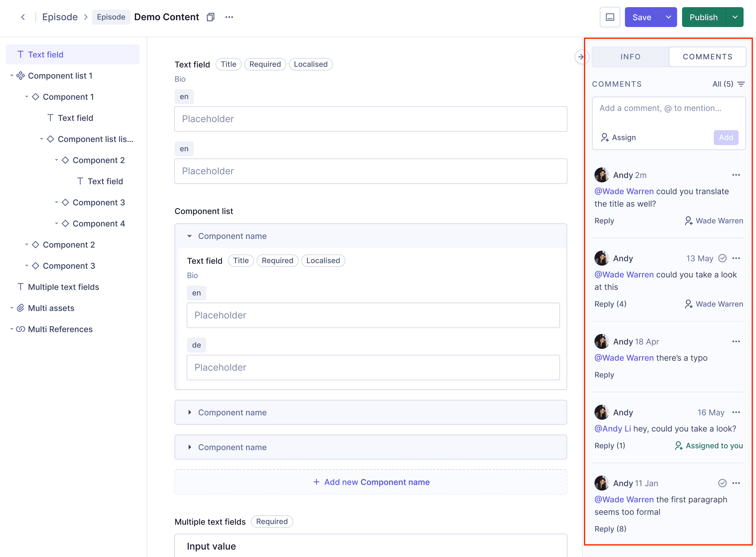Open the Save dropdown arrow
Image resolution: width=756 pixels, height=557 pixels.
pyautogui.click(x=668, y=17)
